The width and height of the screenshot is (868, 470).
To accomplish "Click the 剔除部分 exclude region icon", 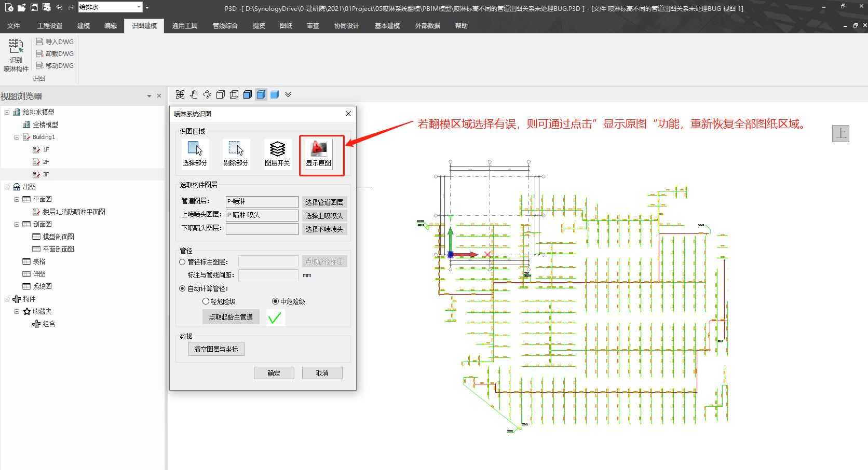I will (236, 153).
